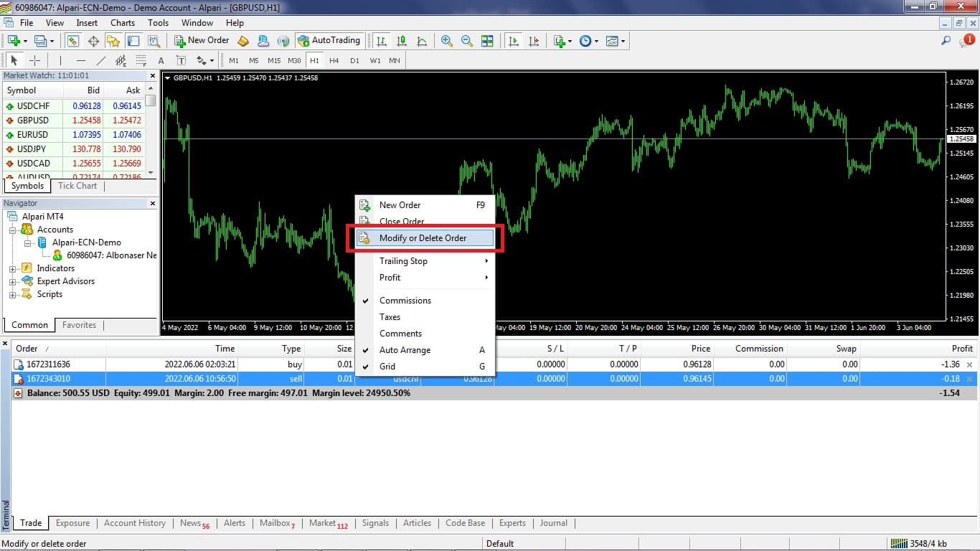Select the vertical line drawing tool

[60, 60]
